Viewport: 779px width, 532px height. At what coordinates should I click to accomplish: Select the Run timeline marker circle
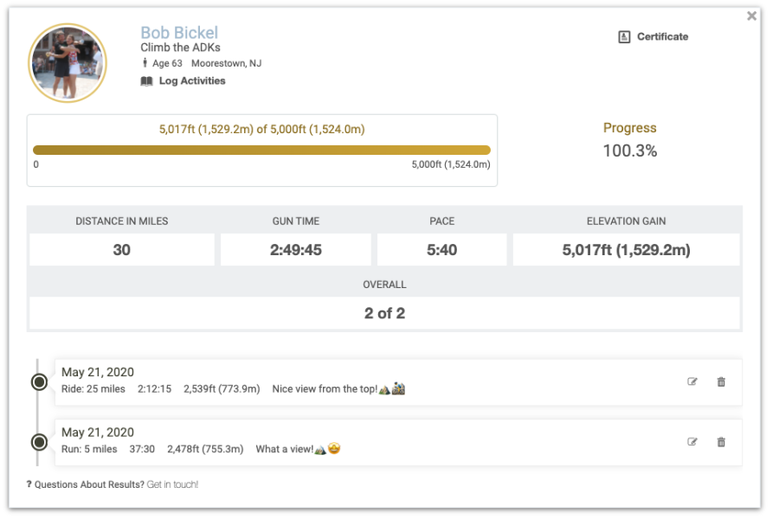(39, 442)
